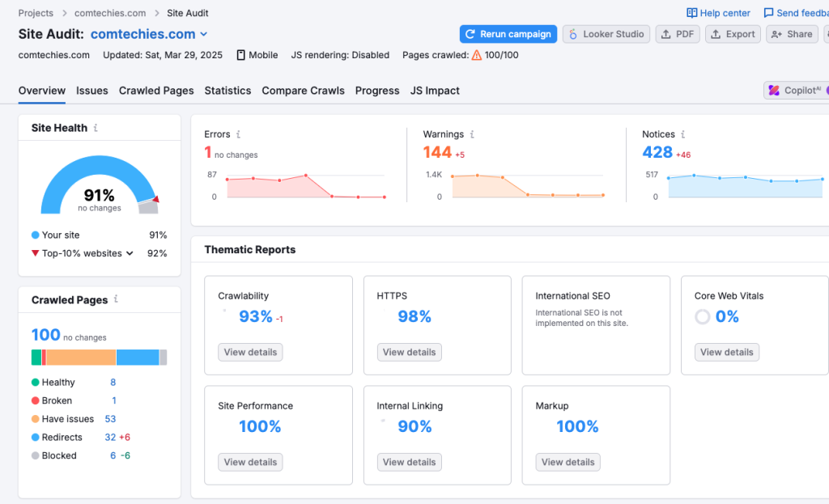Viewport: 829px width, 504px height.
Task: Open the Compare Crawls tab
Action: pos(303,91)
